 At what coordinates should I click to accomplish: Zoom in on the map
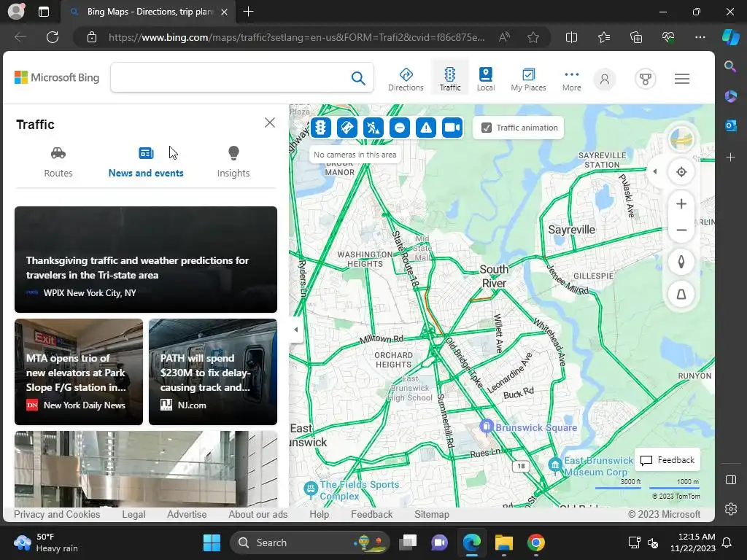(681, 204)
